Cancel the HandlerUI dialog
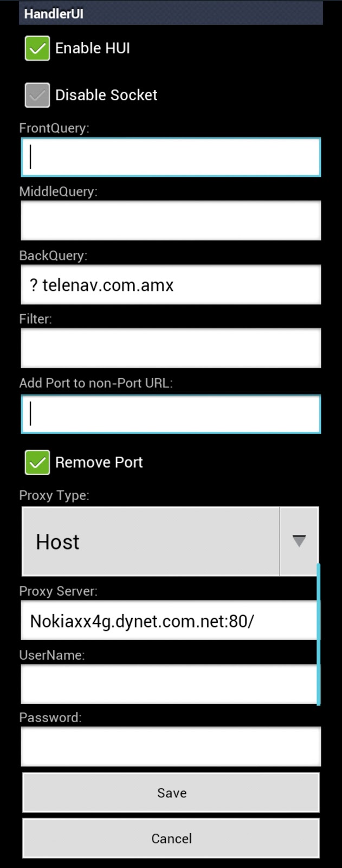 (171, 838)
